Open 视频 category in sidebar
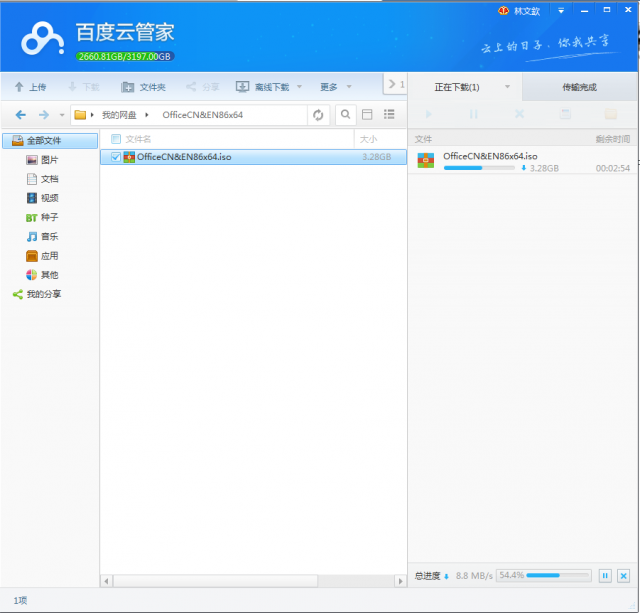Screen dimensions: 640x613 (x=42, y=198)
